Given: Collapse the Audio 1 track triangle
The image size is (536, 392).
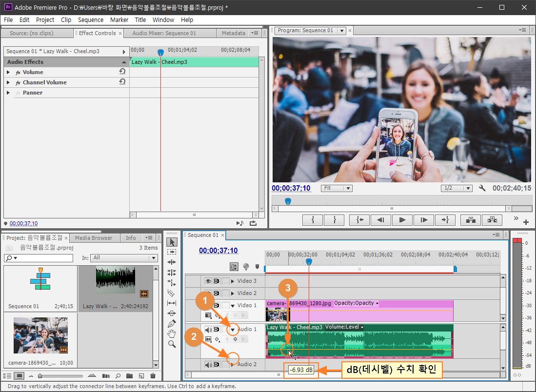Looking at the screenshot, I should tap(233, 330).
